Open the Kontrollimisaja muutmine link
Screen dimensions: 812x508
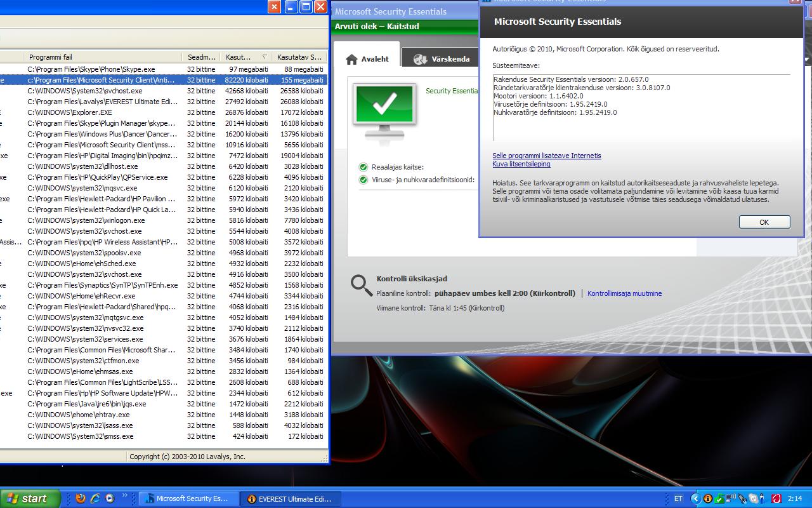(x=624, y=293)
